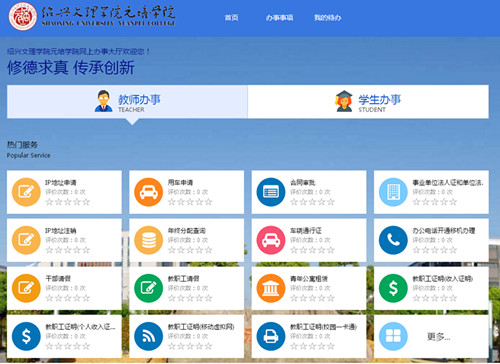
Task: Switch to the 学生办事 tab
Action: [368, 102]
